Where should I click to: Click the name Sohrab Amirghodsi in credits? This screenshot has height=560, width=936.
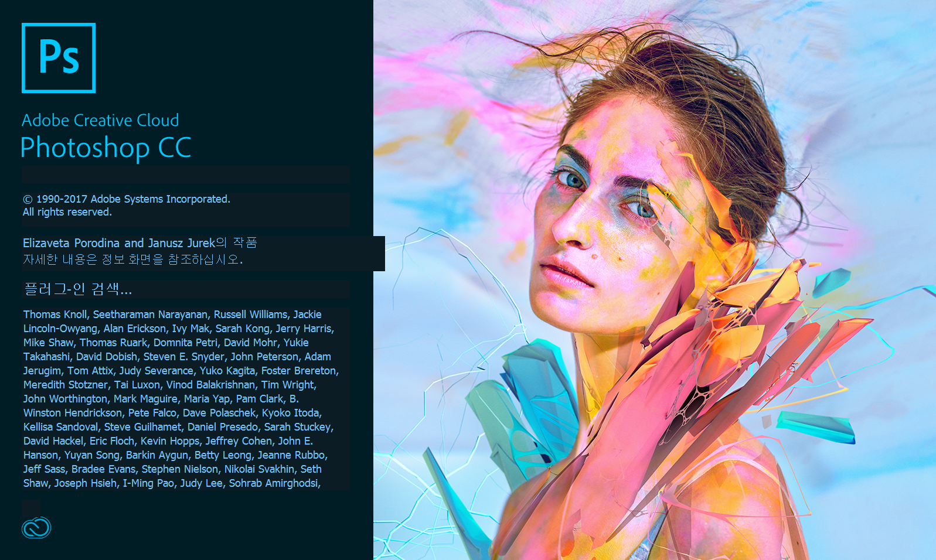point(274,483)
